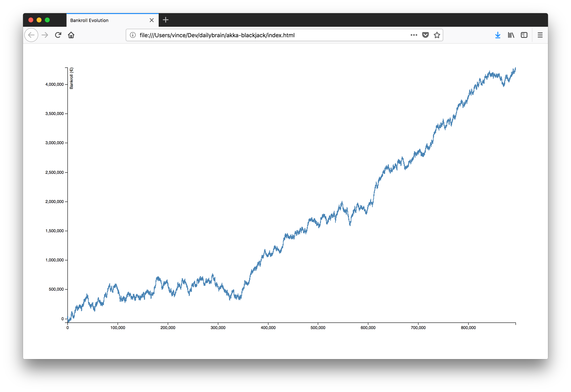Screen dimensions: 571x392
Task: Open the page actions three-dot menu
Action: click(x=414, y=35)
